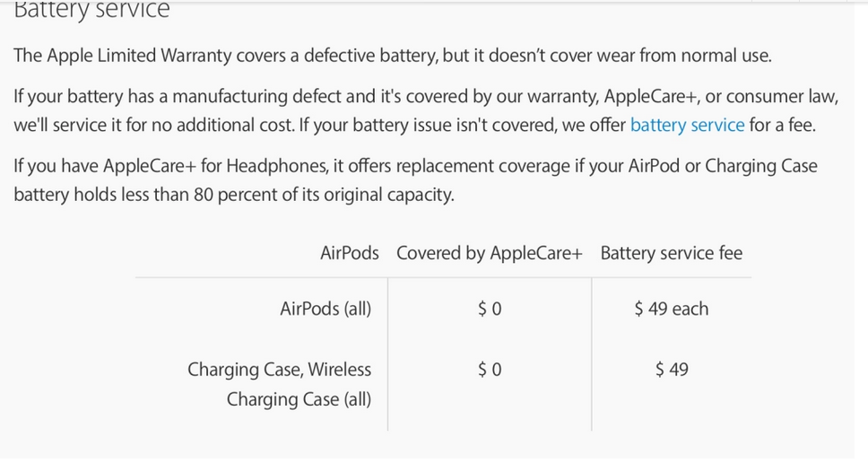Click the words Apple Limited Warranty
The image size is (868, 472).
coord(139,56)
